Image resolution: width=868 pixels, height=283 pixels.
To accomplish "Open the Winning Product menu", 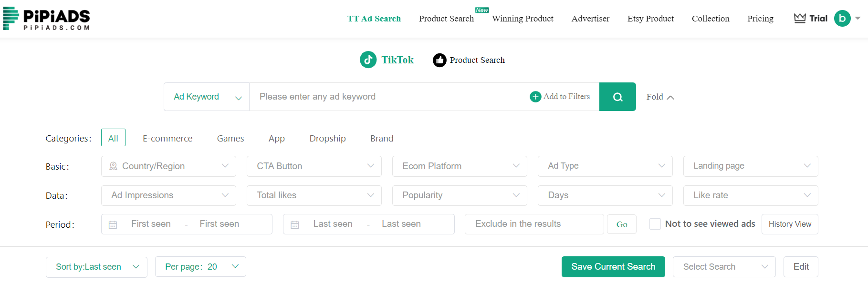I will (x=523, y=19).
